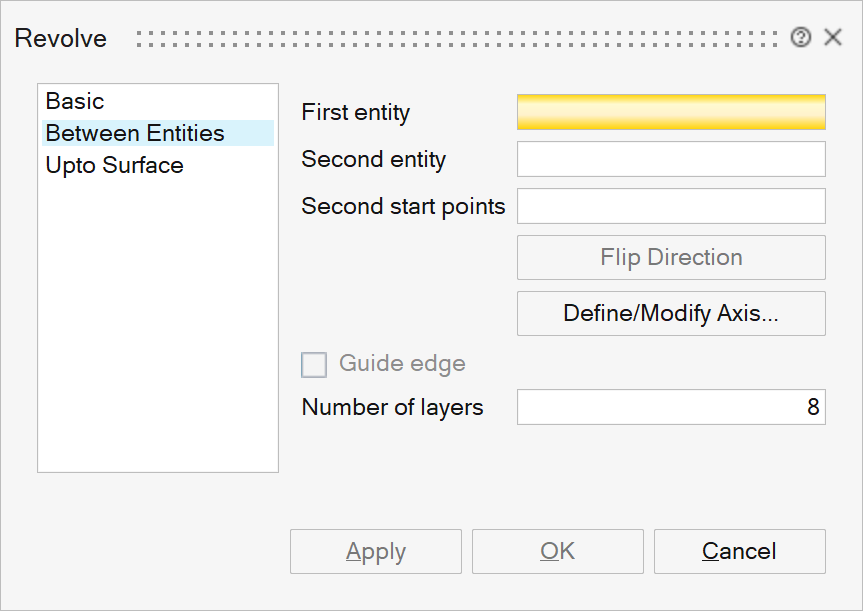Select Between Entities mode
The image size is (863, 611).
point(135,133)
